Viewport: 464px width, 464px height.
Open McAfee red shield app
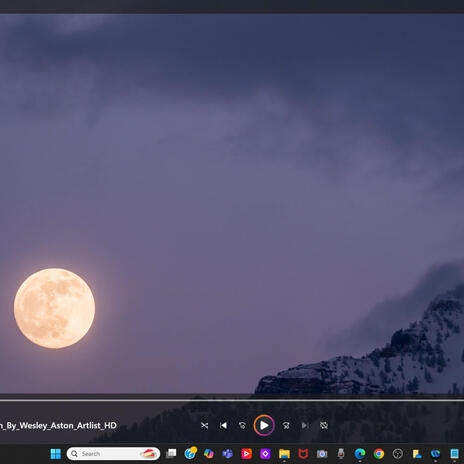[x=303, y=454]
